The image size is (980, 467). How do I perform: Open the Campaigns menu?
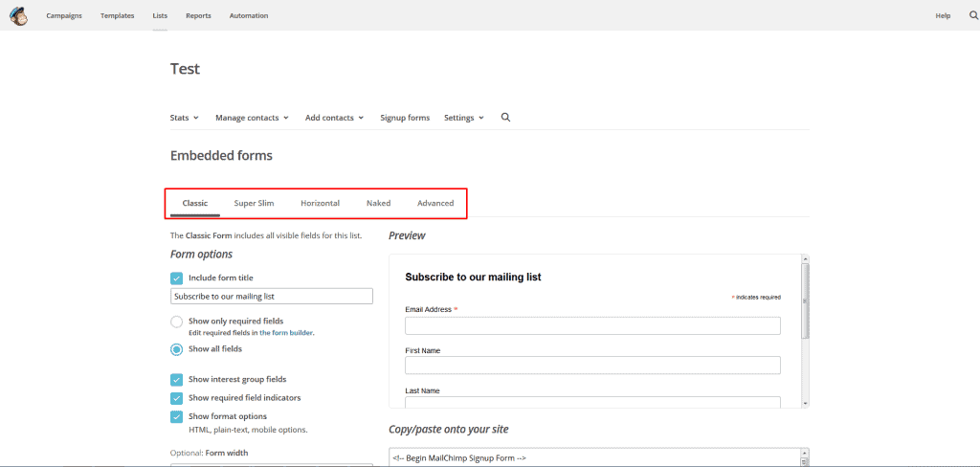point(64,15)
